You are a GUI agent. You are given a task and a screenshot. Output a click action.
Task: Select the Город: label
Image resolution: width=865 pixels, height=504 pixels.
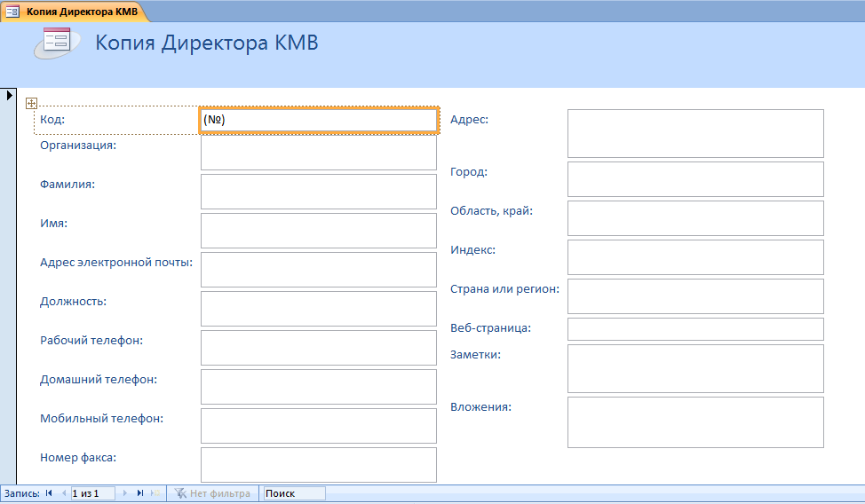469,172
